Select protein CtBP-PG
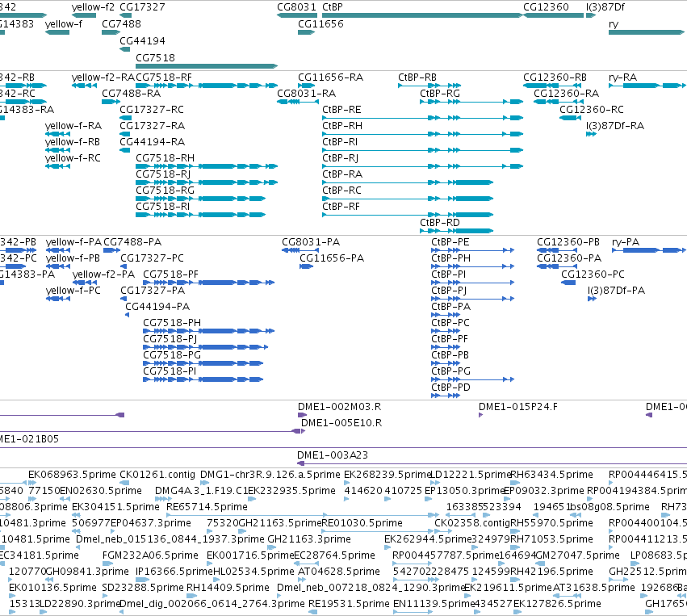The image size is (687, 616). 473,379
